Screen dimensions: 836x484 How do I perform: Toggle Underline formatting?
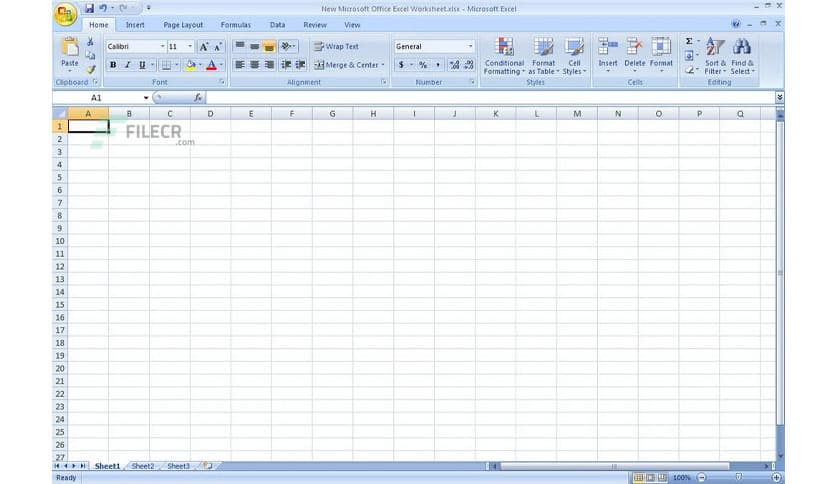point(142,65)
